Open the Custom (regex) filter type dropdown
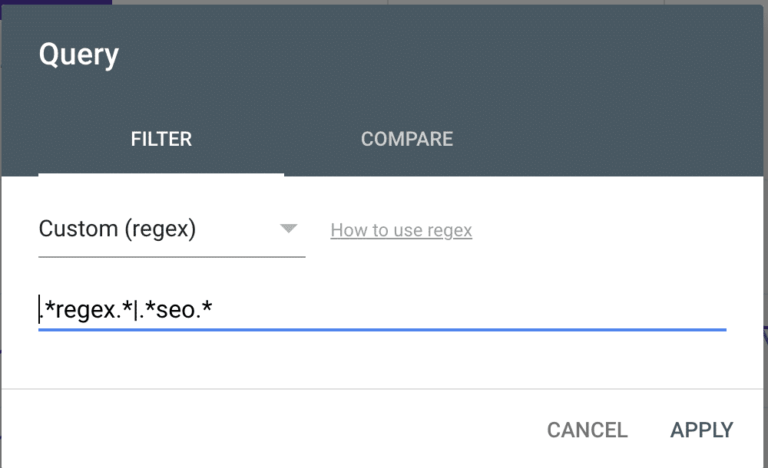The width and height of the screenshot is (768, 468). click(150, 229)
